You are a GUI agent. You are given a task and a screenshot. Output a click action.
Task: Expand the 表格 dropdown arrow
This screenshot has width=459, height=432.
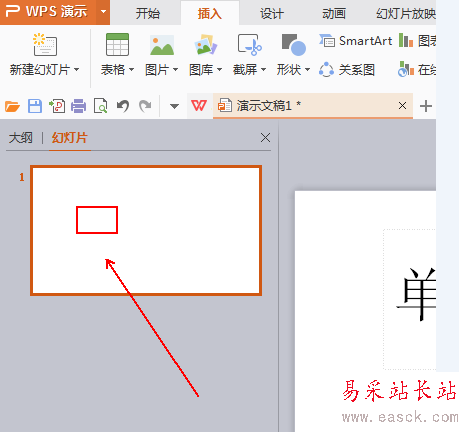pyautogui.click(x=131, y=70)
